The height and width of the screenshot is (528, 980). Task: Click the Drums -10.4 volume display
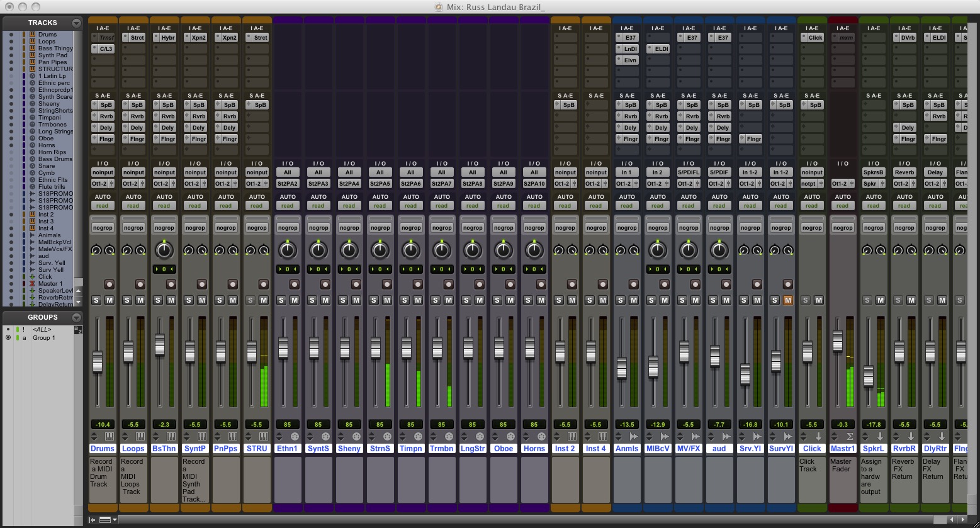103,424
